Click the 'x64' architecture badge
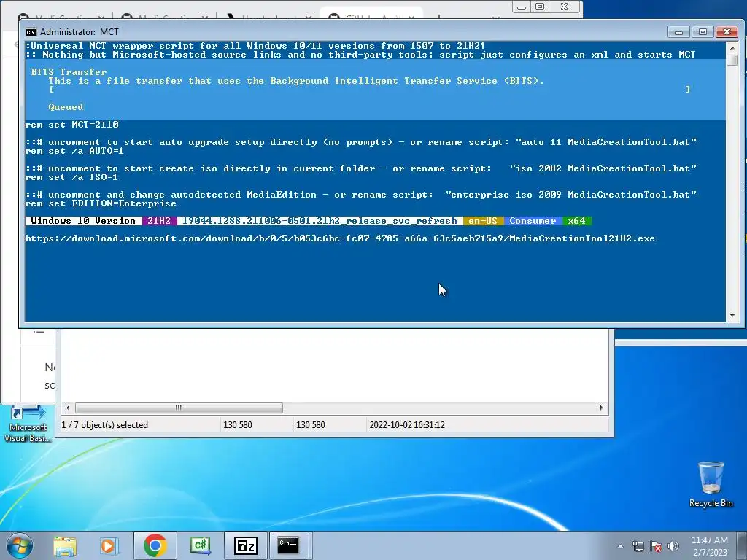Screen dimensions: 747x560 (577, 221)
